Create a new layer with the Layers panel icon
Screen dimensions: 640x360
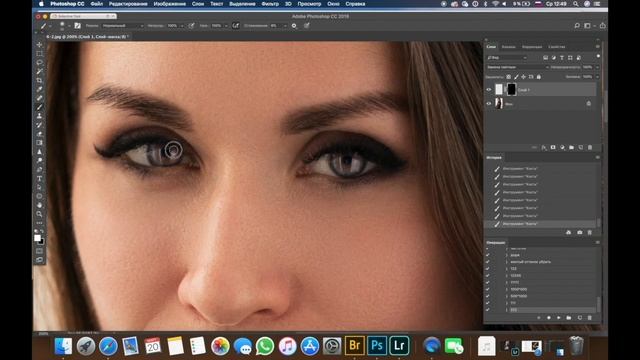click(580, 147)
